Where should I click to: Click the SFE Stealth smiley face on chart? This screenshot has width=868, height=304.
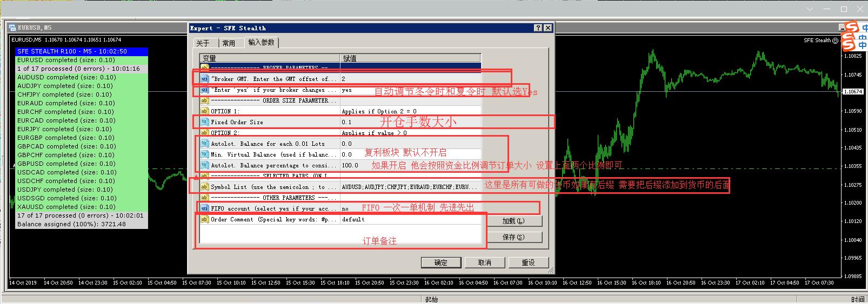pyautogui.click(x=836, y=40)
